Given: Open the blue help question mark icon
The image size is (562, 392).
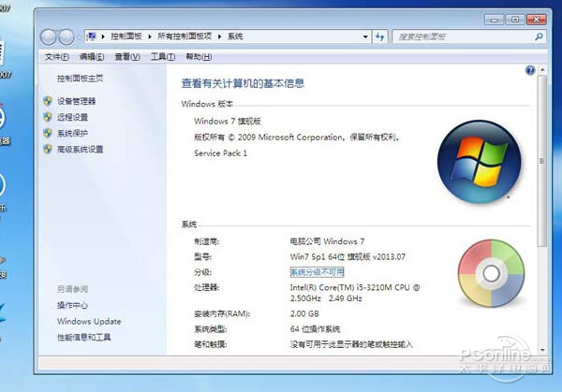Looking at the screenshot, I should tap(530, 70).
